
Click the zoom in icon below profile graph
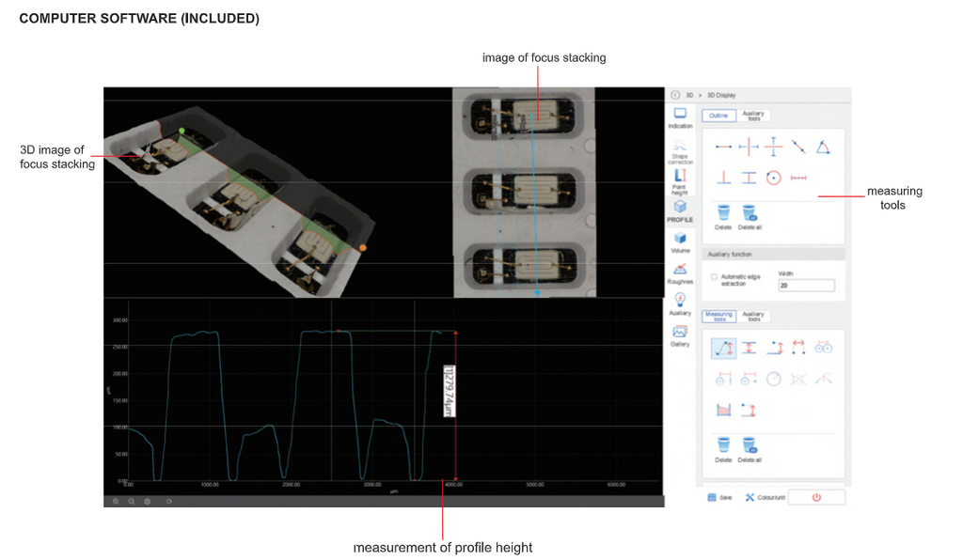(x=116, y=502)
